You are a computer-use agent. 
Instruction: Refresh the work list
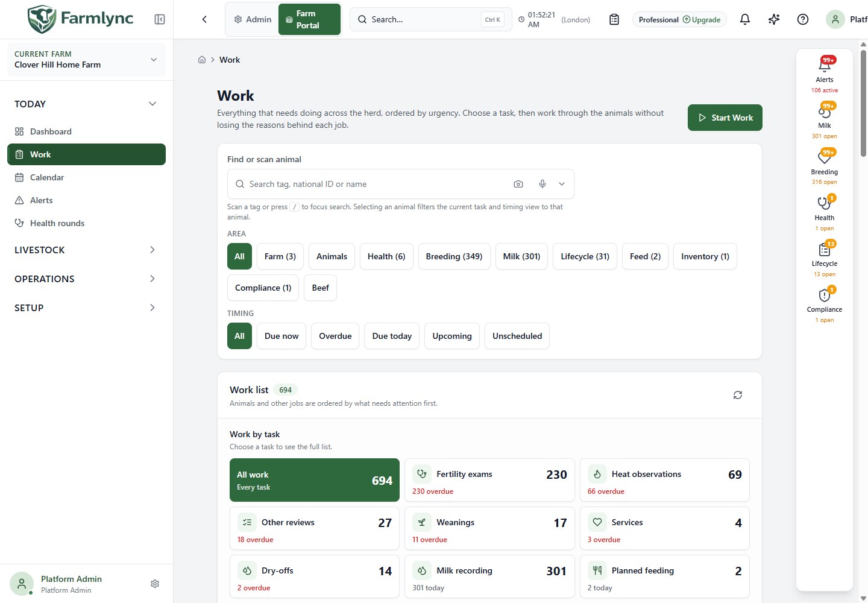738,395
